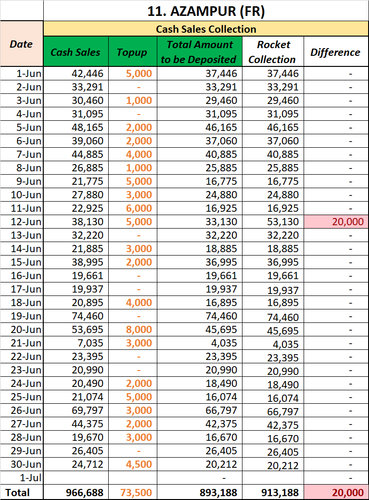Viewport: 369px width, 500px height.
Task: Click cash sales value 30,460
Action: tap(76, 100)
